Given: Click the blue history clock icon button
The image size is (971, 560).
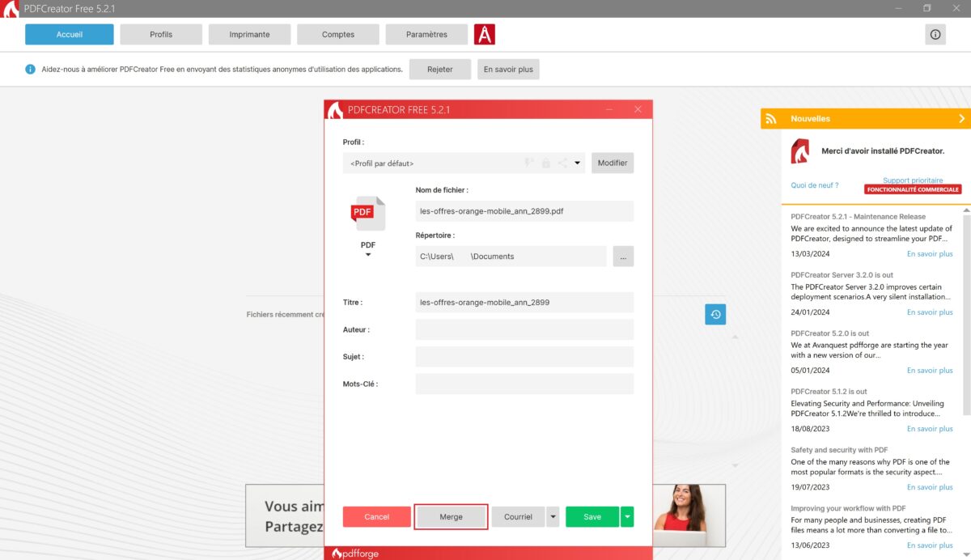Looking at the screenshot, I should (x=715, y=315).
